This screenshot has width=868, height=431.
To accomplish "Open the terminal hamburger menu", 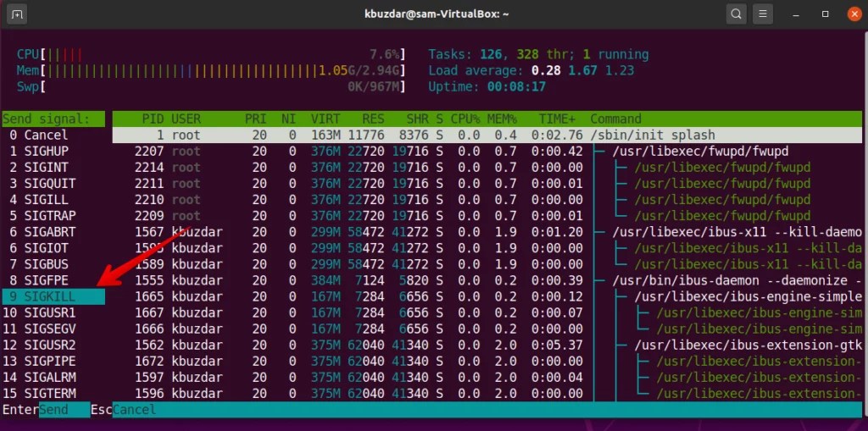I will pyautogui.click(x=762, y=14).
